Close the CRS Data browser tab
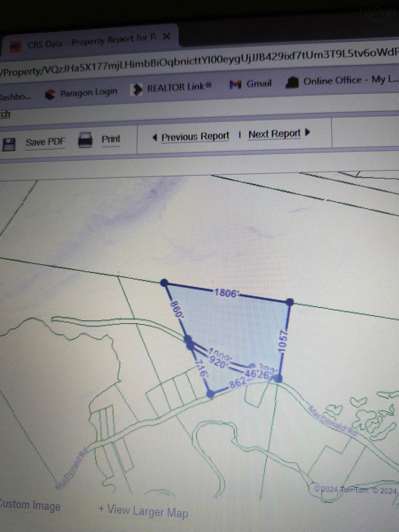 (x=167, y=37)
